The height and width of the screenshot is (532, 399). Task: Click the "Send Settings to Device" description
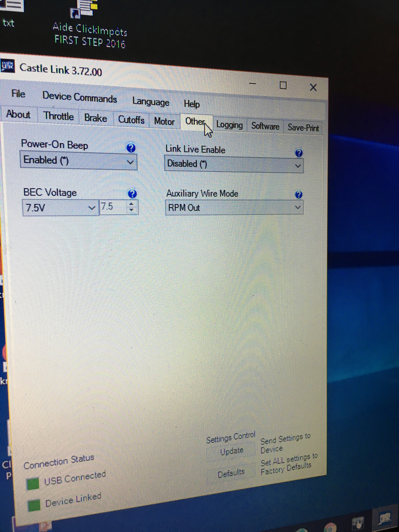pyautogui.click(x=286, y=443)
